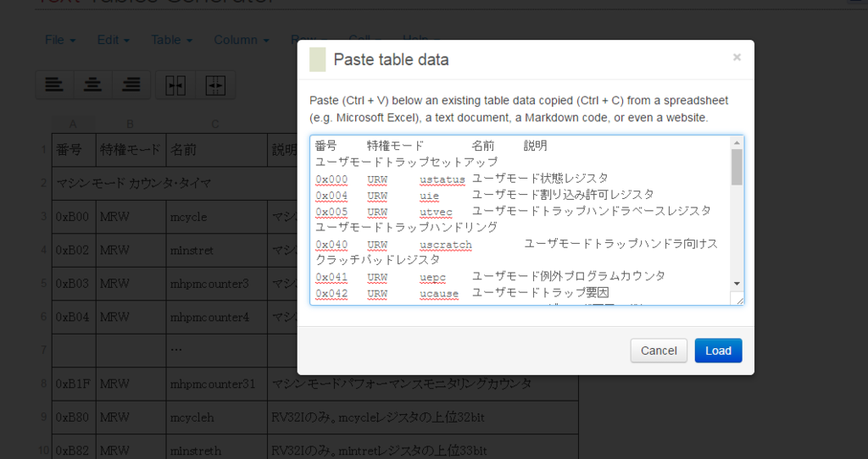The height and width of the screenshot is (459, 868).
Task: Select row number 8 header
Action: click(x=44, y=384)
